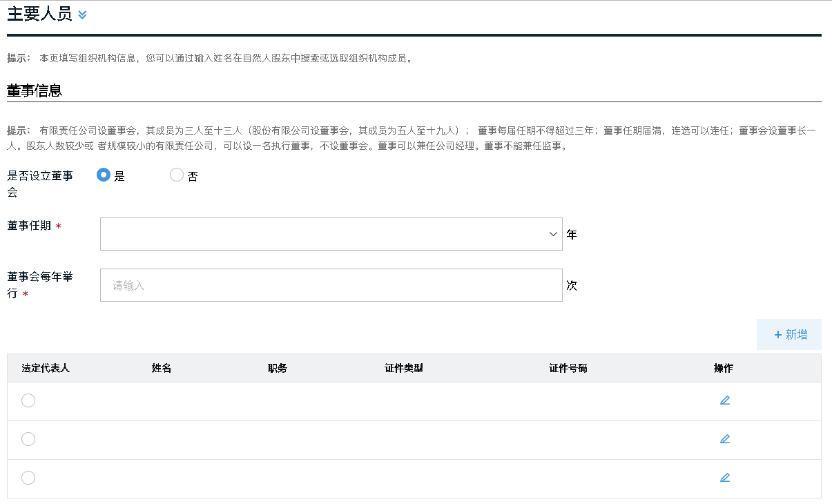Click the 证件号码 column header
832x504 pixels.
pyautogui.click(x=567, y=368)
